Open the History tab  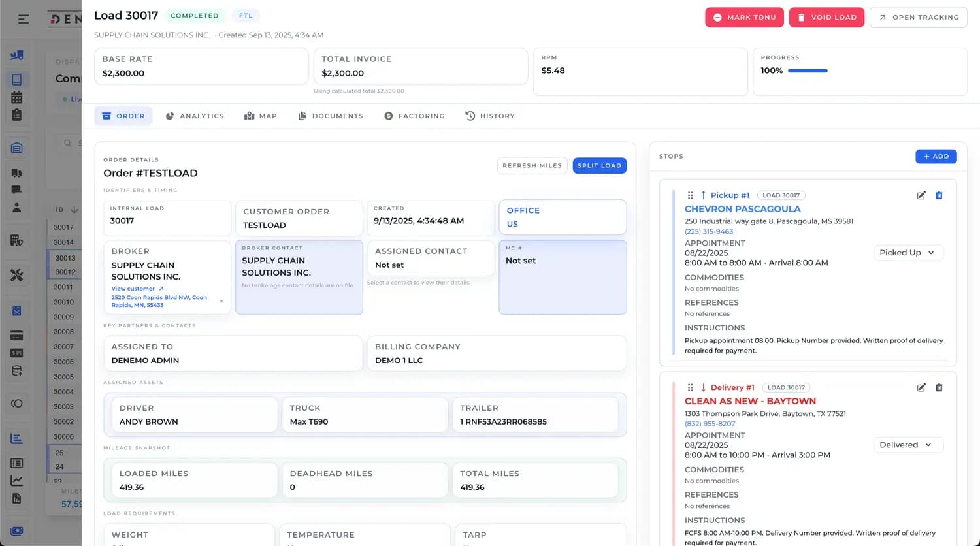point(490,116)
